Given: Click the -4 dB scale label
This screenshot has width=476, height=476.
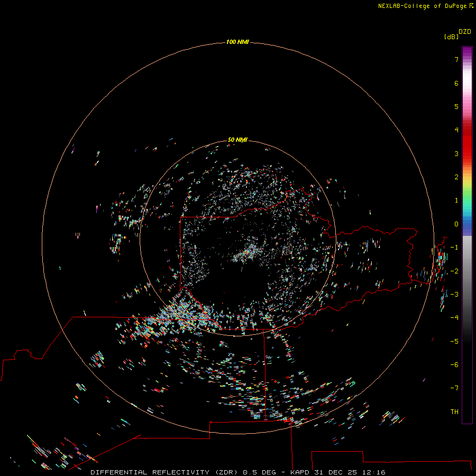Looking at the screenshot, I should pos(454,318).
